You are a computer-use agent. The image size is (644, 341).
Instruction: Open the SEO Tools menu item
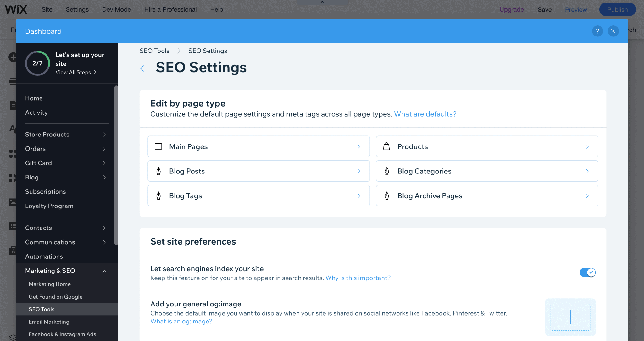41,309
